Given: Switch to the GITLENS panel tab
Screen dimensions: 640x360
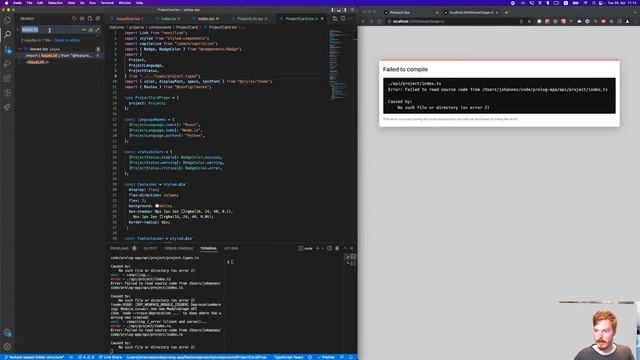Looking at the screenshot, I should click(231, 248).
